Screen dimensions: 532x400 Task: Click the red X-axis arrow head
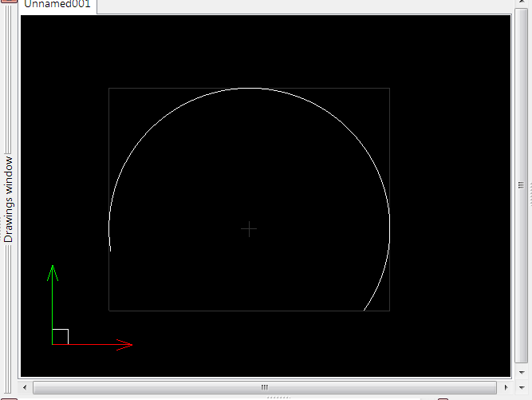(124, 345)
